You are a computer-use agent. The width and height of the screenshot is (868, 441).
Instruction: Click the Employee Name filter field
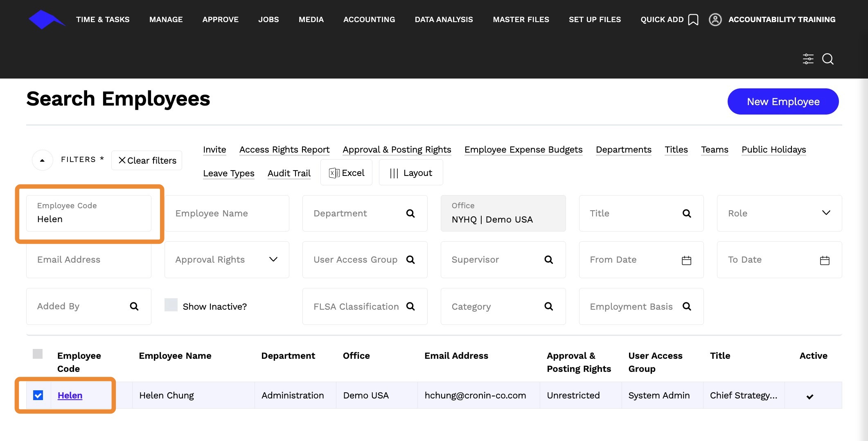pyautogui.click(x=227, y=213)
